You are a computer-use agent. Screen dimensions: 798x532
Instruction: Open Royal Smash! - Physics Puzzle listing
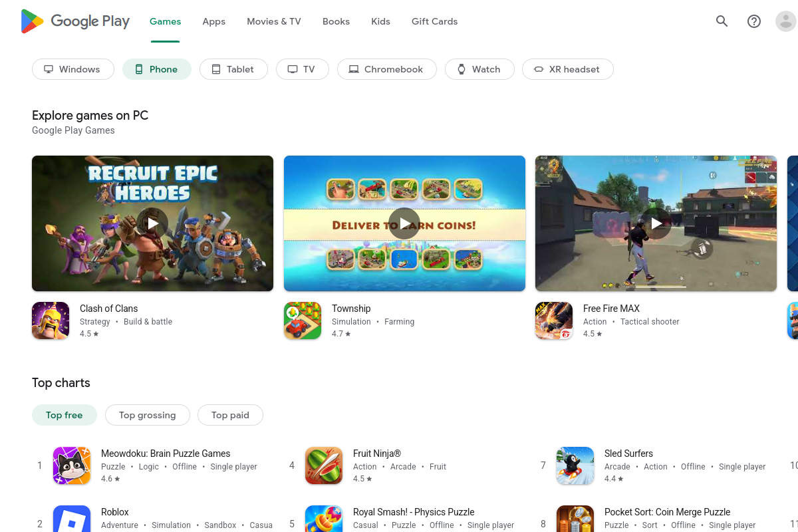(x=414, y=512)
